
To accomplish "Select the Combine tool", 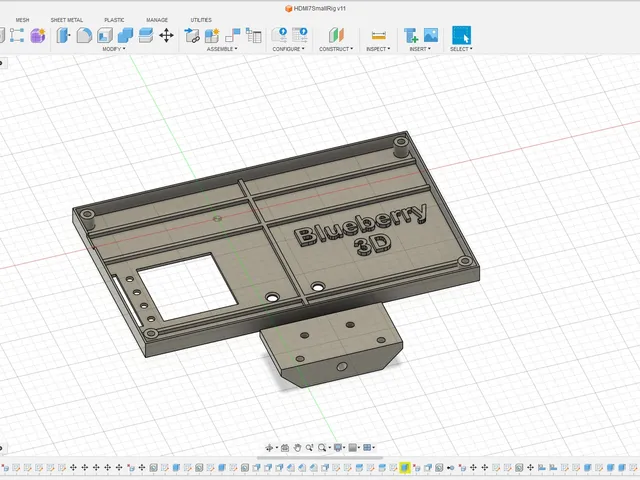I will 125,36.
